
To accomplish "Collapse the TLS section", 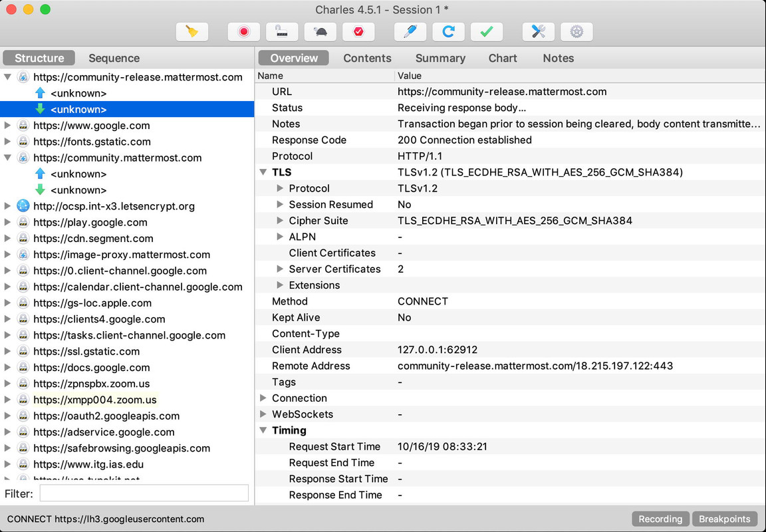I will click(x=263, y=172).
